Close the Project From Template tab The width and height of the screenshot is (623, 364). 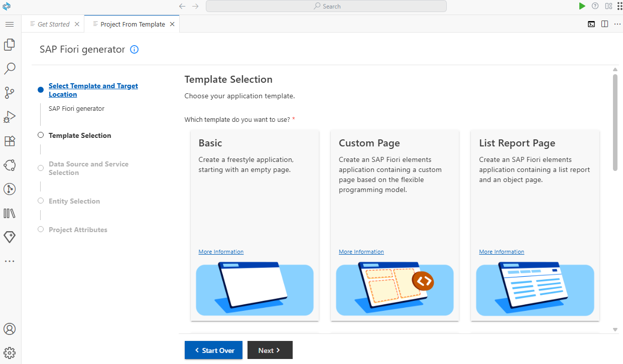tap(172, 24)
